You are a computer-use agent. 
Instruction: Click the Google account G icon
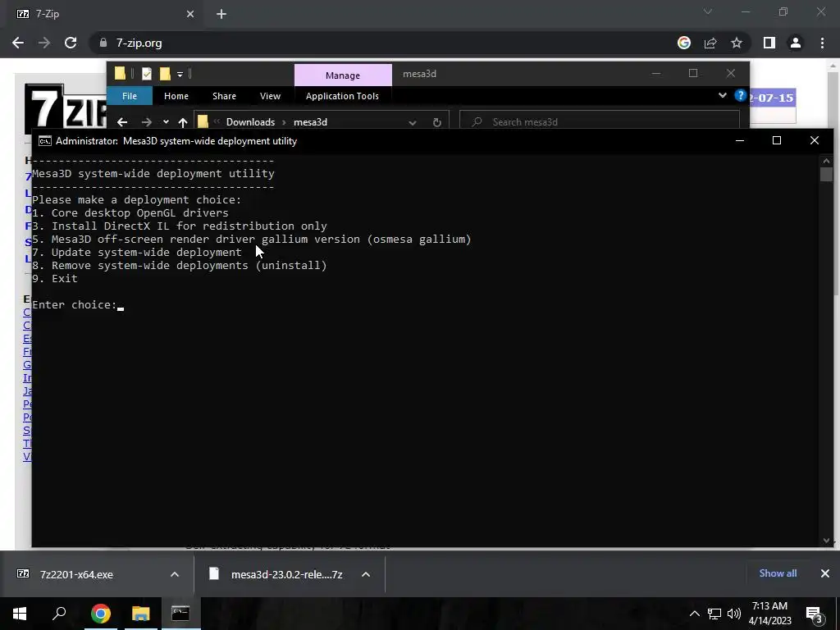click(683, 43)
